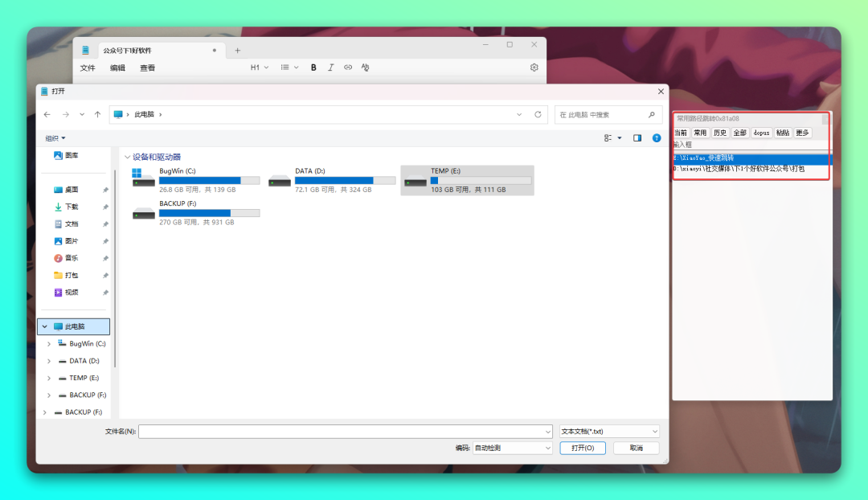Toggle bold formatting in Notepad toolbar
Viewport: 868px width, 500px height.
click(313, 68)
